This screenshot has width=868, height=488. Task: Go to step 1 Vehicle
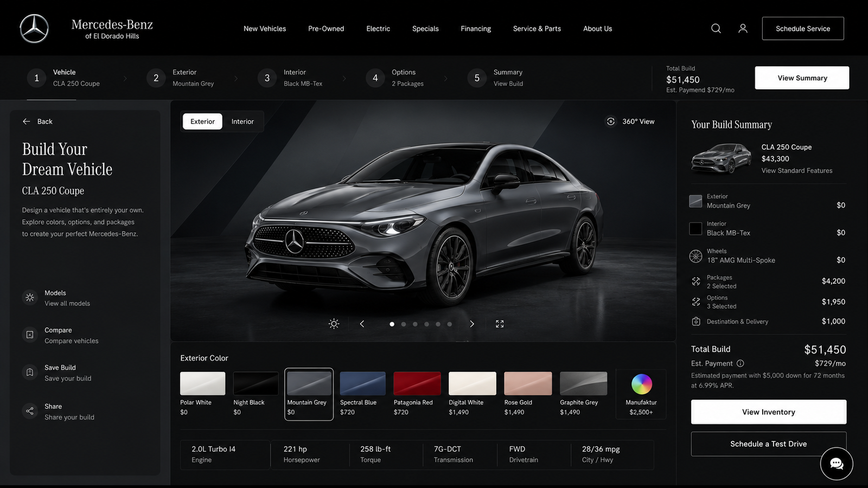(x=63, y=78)
